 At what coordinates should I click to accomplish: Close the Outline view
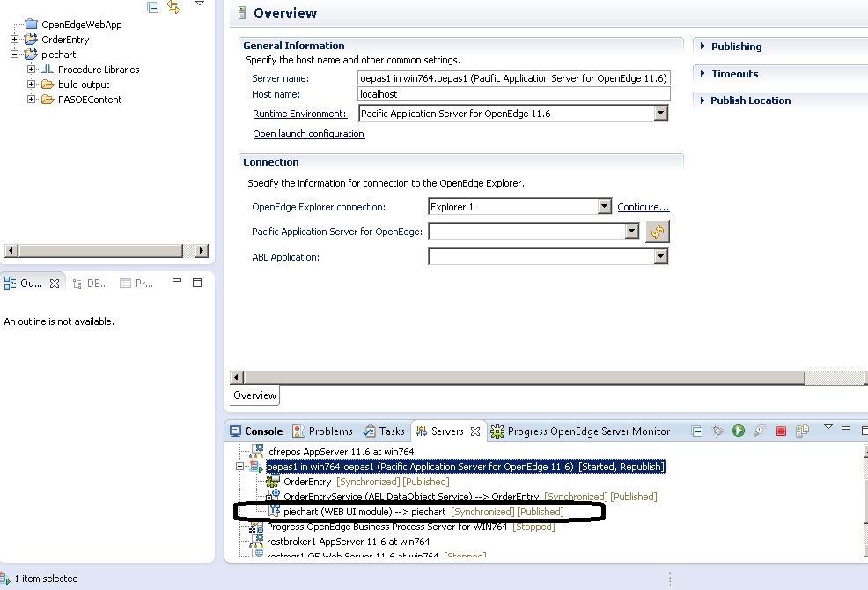(55, 283)
